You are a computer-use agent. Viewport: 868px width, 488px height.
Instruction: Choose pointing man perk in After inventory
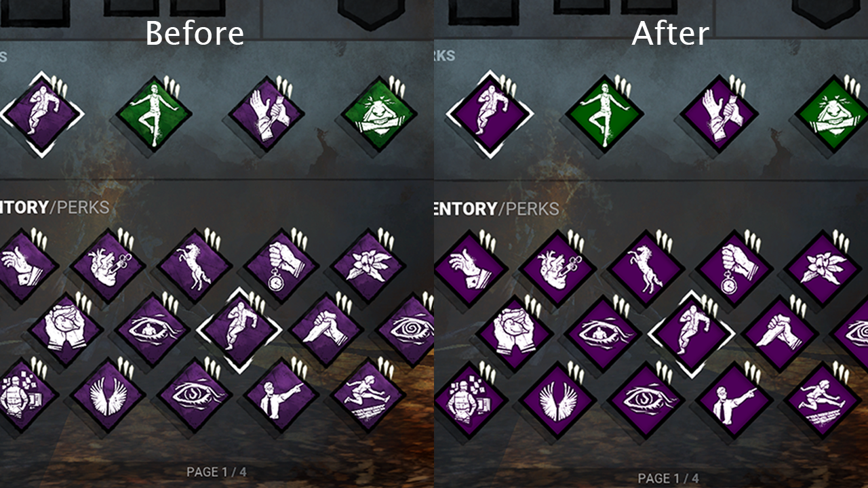coord(732,398)
